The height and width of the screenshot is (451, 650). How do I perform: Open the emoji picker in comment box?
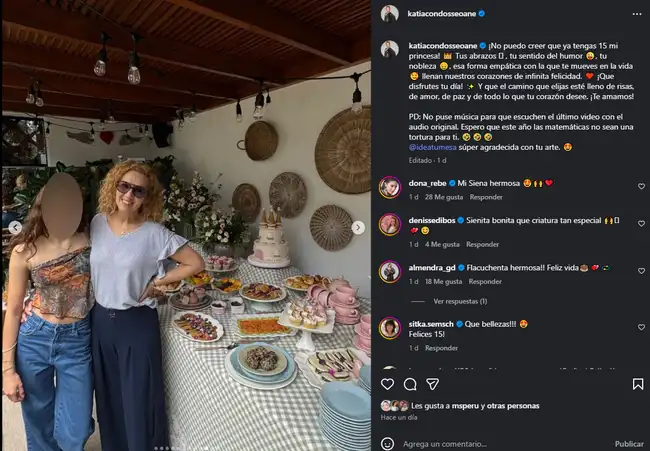387,443
